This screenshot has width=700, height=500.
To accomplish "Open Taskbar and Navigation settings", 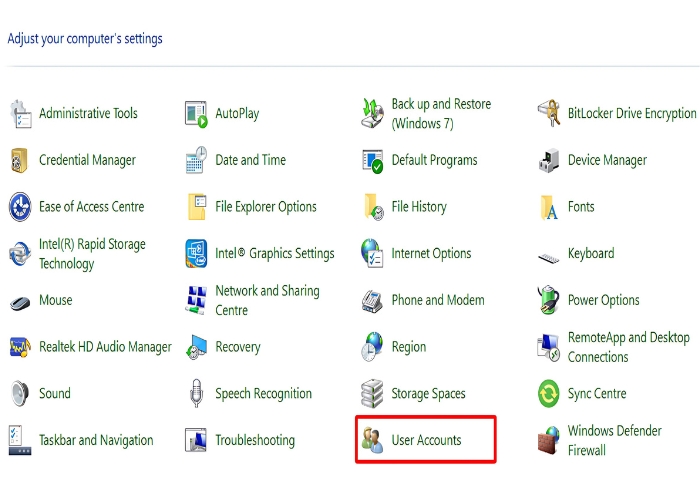I will [x=96, y=440].
